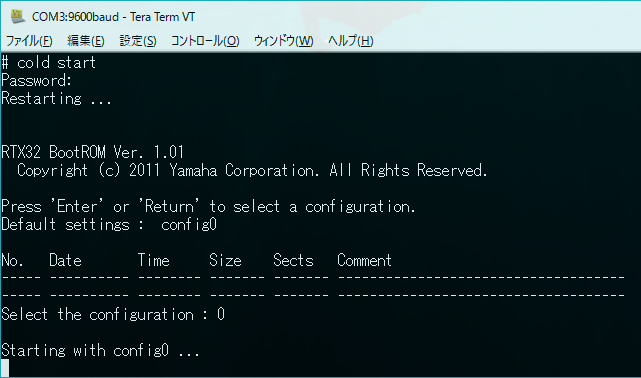Click the Password: prompt line
This screenshot has width=641, height=378.
click(36, 81)
